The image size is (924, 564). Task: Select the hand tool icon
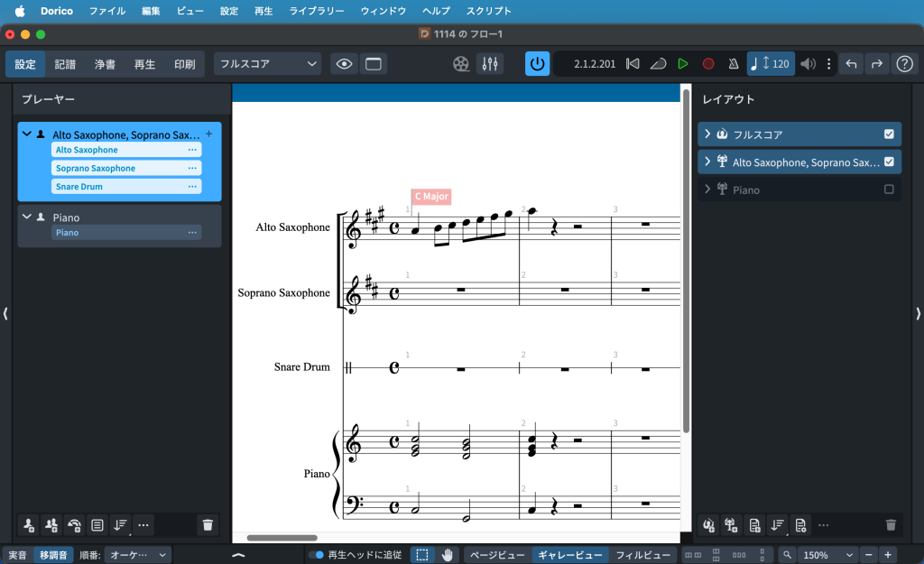[x=448, y=555]
